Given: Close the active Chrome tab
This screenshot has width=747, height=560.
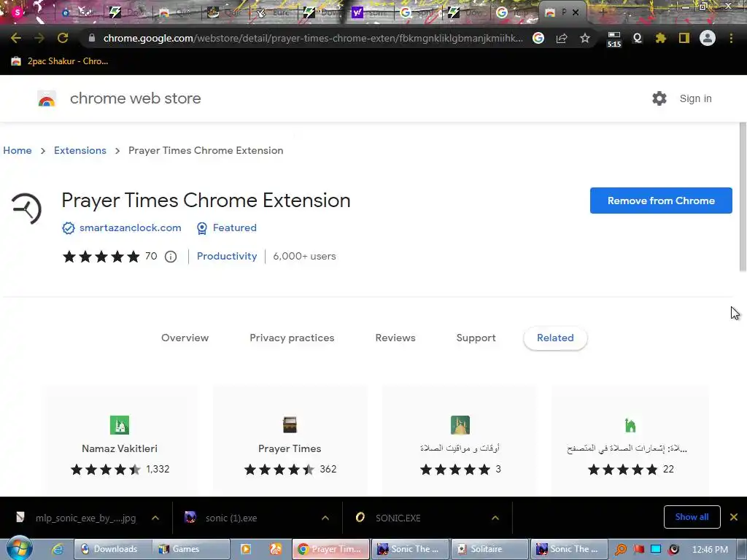Looking at the screenshot, I should coord(576,13).
